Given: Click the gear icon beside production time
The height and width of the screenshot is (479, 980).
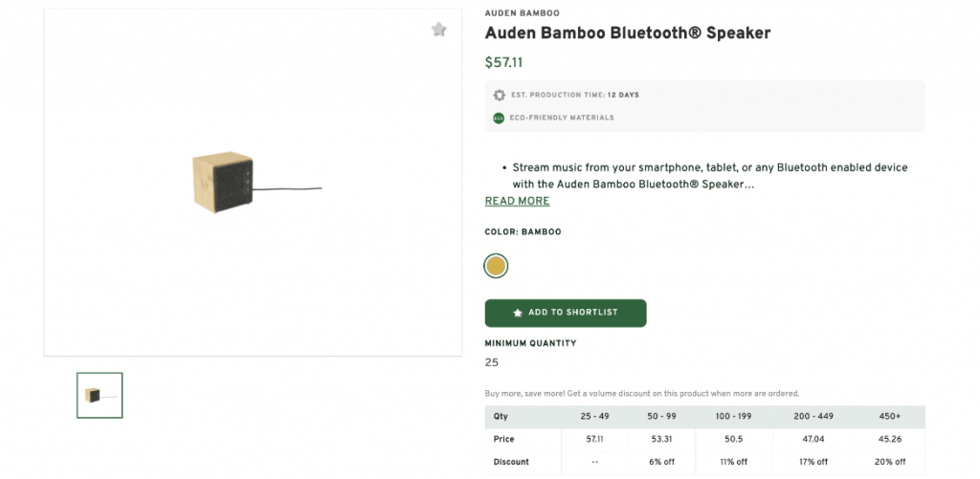Looking at the screenshot, I should pyautogui.click(x=499, y=96).
